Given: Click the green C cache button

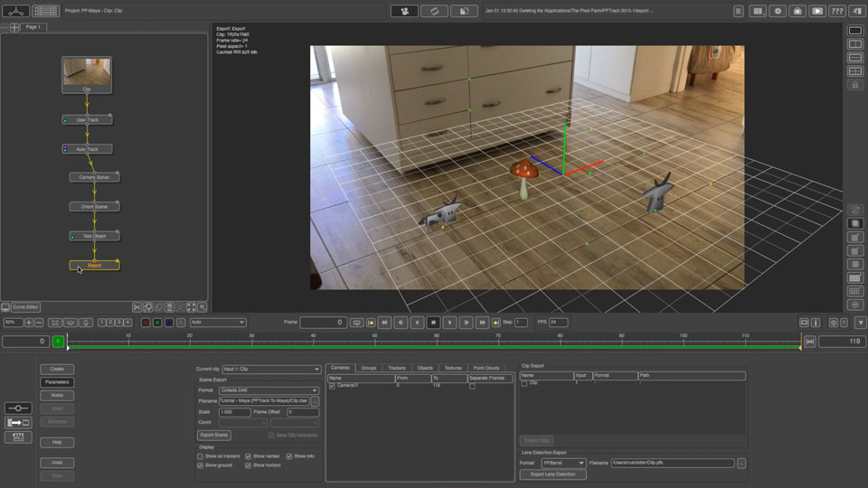Looking at the screenshot, I should click(58, 342).
